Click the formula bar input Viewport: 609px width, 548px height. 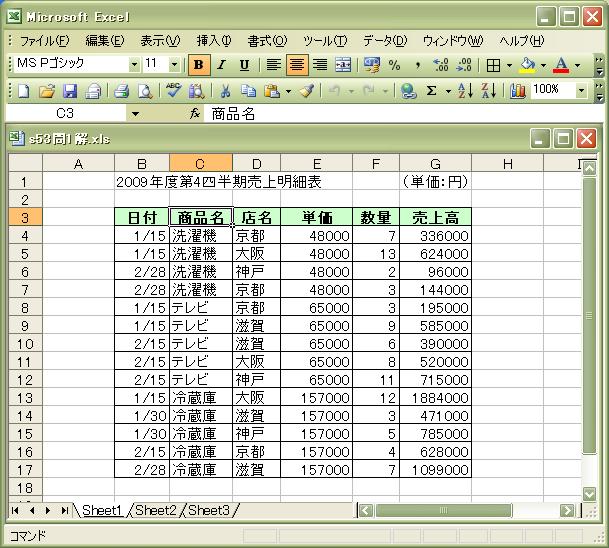[x=402, y=114]
